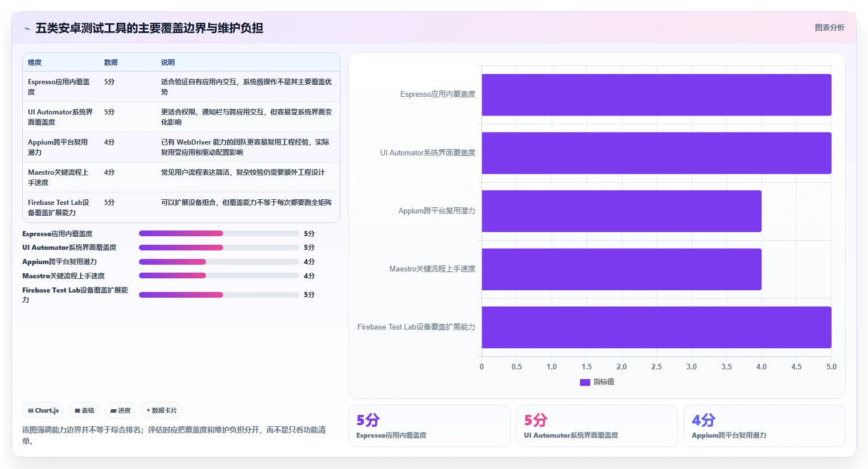Click the title icon beside the heading

pos(27,28)
